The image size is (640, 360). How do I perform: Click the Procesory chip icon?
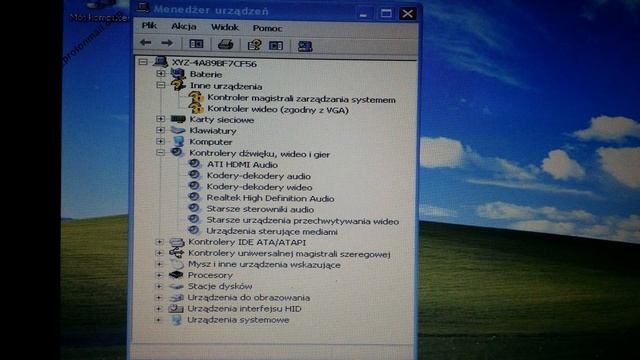(176, 275)
